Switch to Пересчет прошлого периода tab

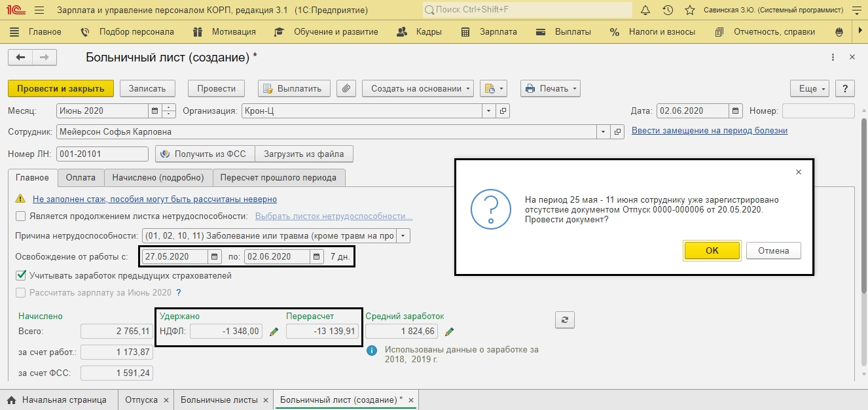(278, 177)
